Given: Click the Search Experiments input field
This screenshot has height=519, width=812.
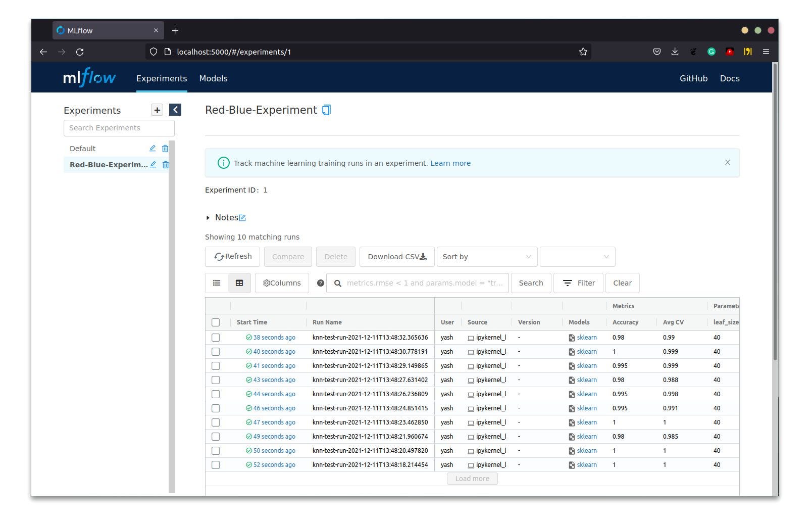Looking at the screenshot, I should point(119,128).
